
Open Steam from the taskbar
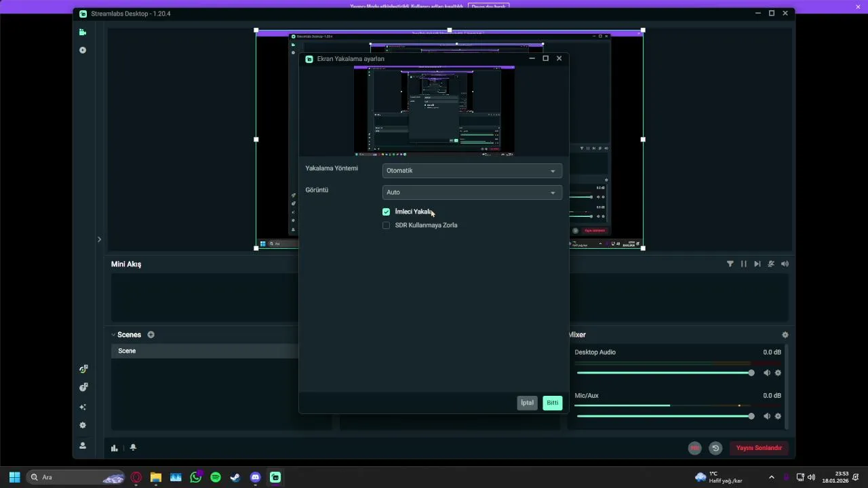pyautogui.click(x=235, y=477)
